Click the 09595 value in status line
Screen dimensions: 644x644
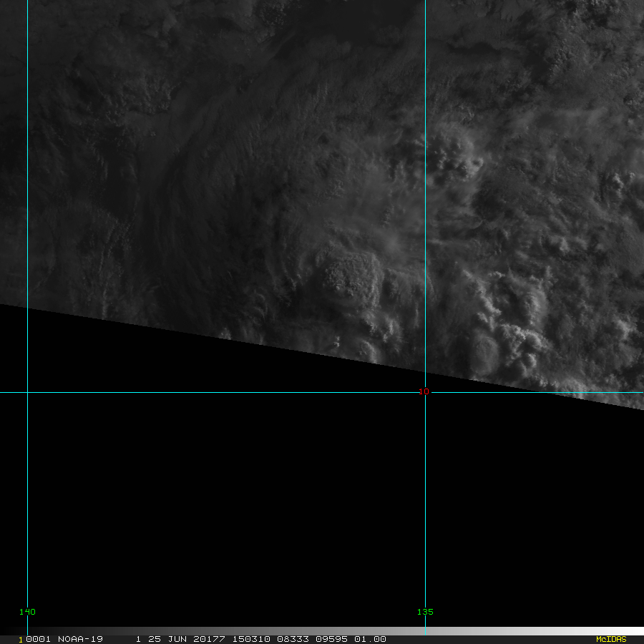(x=332, y=639)
